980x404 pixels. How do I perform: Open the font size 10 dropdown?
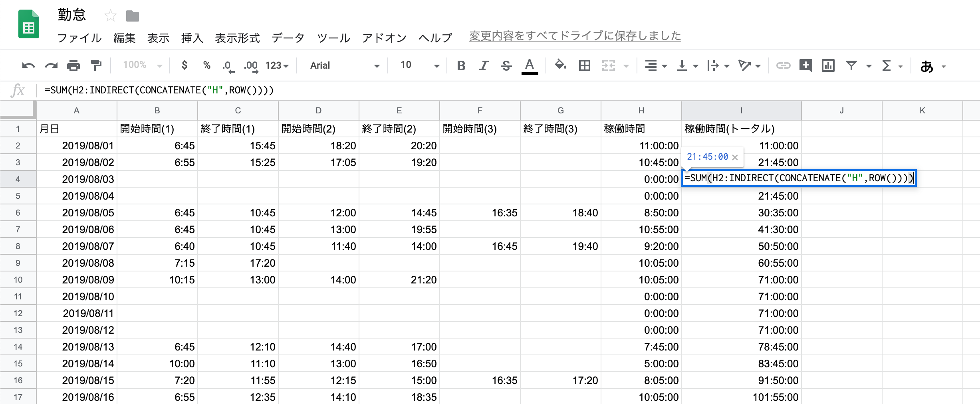[x=419, y=65]
